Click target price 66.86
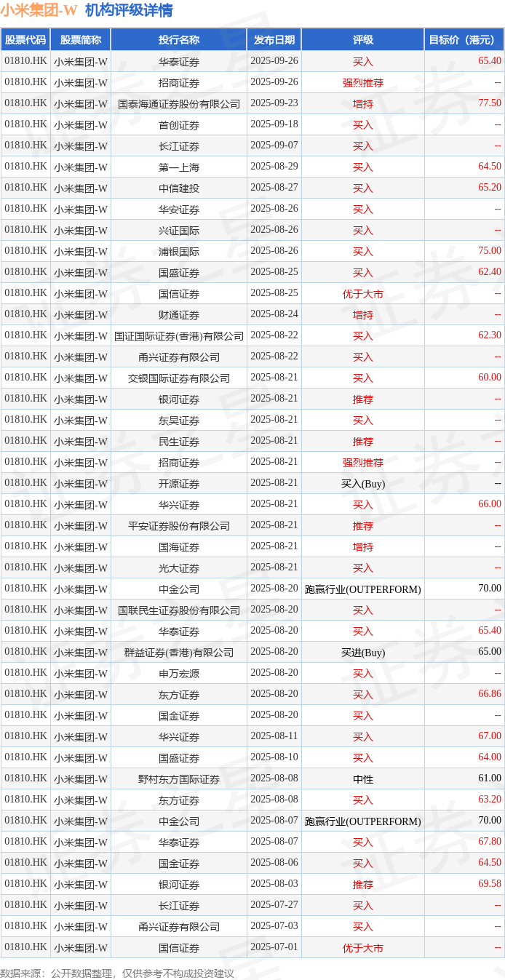Image resolution: width=505 pixels, height=980 pixels. point(490,694)
